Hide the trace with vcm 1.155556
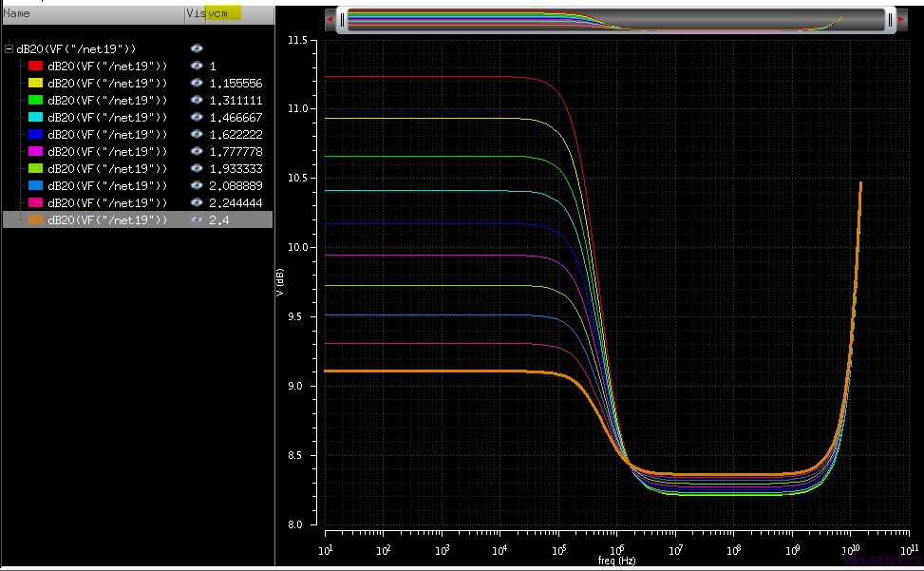The image size is (924, 571). tap(197, 83)
